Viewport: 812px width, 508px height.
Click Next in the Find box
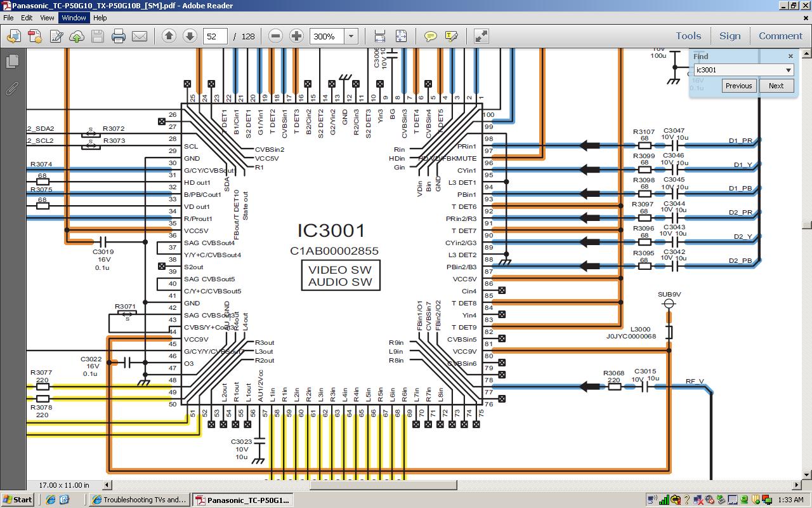(776, 86)
